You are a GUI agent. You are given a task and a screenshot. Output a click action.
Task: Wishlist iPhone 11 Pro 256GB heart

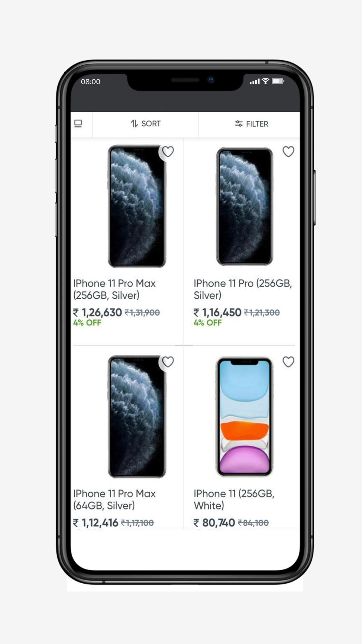click(x=288, y=152)
